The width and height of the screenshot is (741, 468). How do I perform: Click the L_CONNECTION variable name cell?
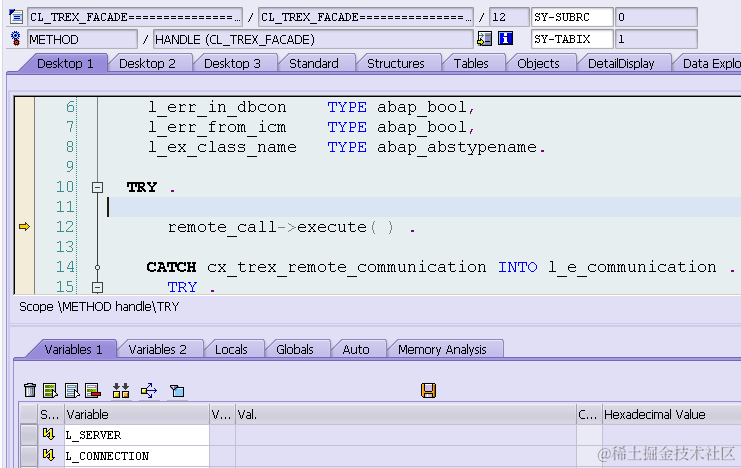[x=137, y=456]
